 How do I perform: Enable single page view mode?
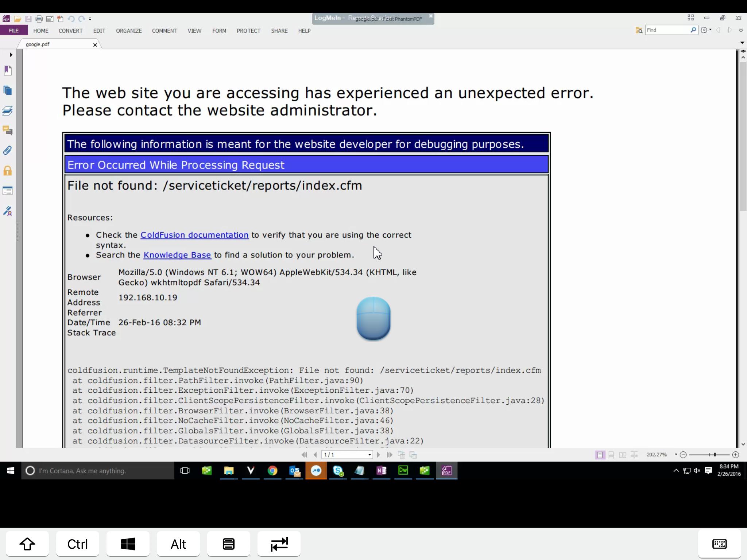[600, 455]
